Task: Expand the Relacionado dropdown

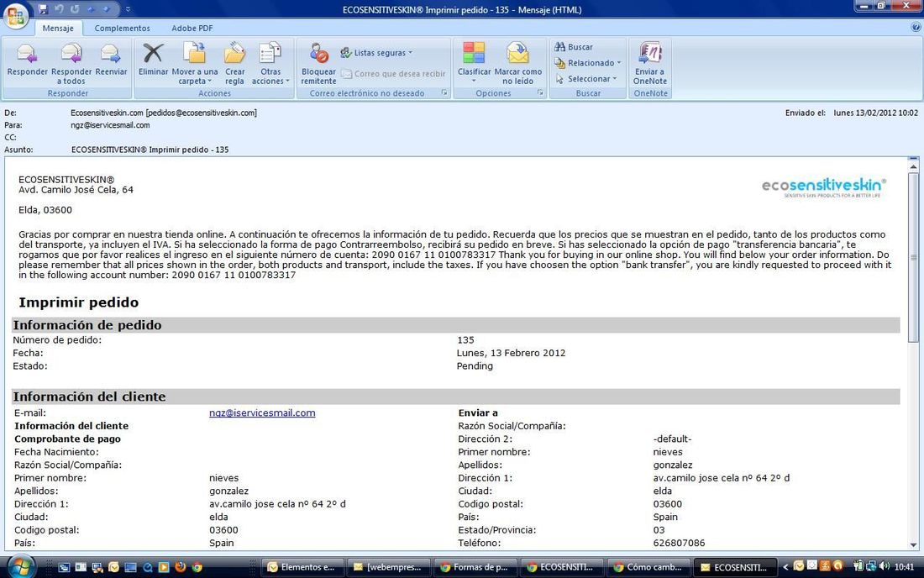Action: tap(588, 62)
